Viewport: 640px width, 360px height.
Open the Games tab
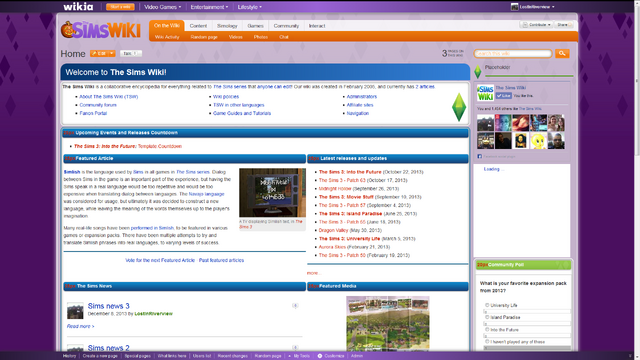pos(255,26)
